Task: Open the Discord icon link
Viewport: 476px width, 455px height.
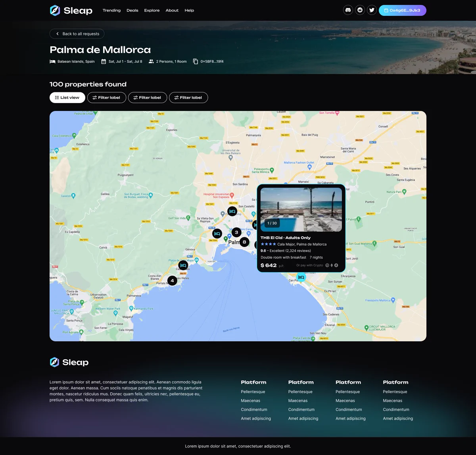Action: click(x=348, y=10)
